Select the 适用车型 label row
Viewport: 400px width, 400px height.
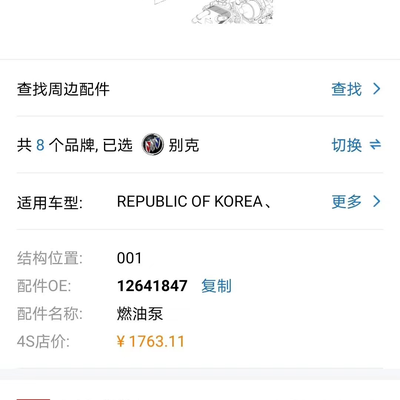200,202
